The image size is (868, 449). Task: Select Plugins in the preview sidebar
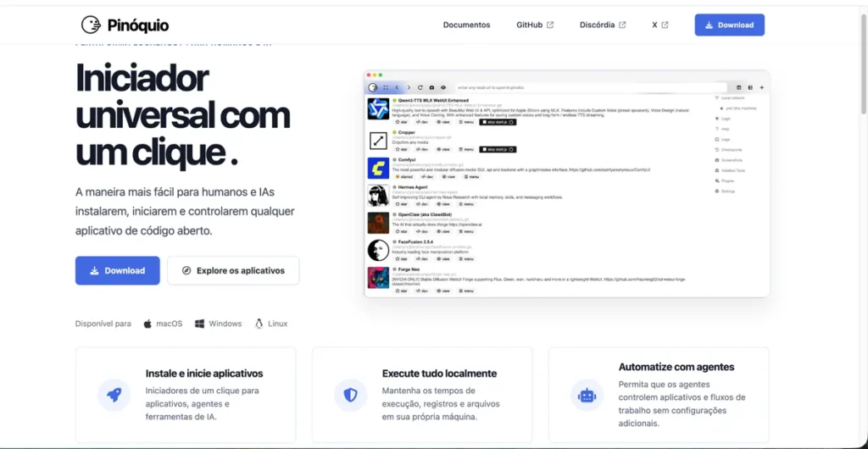pyautogui.click(x=725, y=180)
